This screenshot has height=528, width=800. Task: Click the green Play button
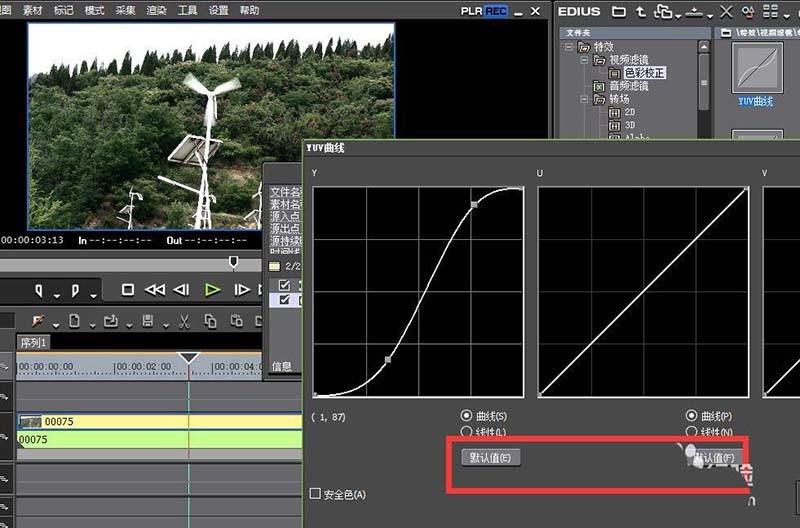(212, 290)
